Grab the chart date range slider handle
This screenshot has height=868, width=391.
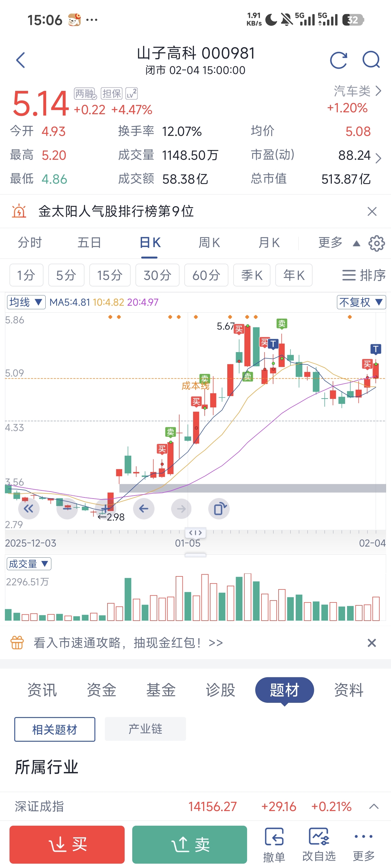coord(196,533)
